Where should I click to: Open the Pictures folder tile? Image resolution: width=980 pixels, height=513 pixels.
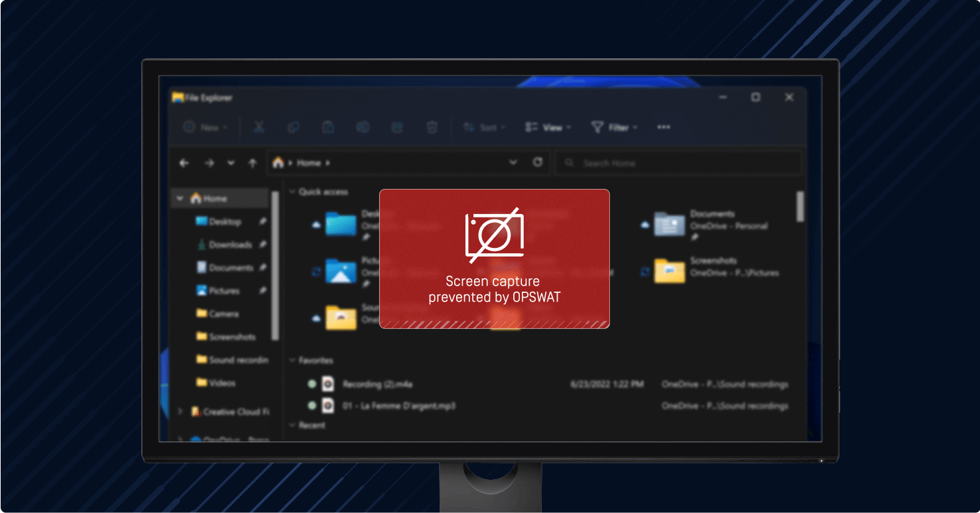click(x=341, y=270)
